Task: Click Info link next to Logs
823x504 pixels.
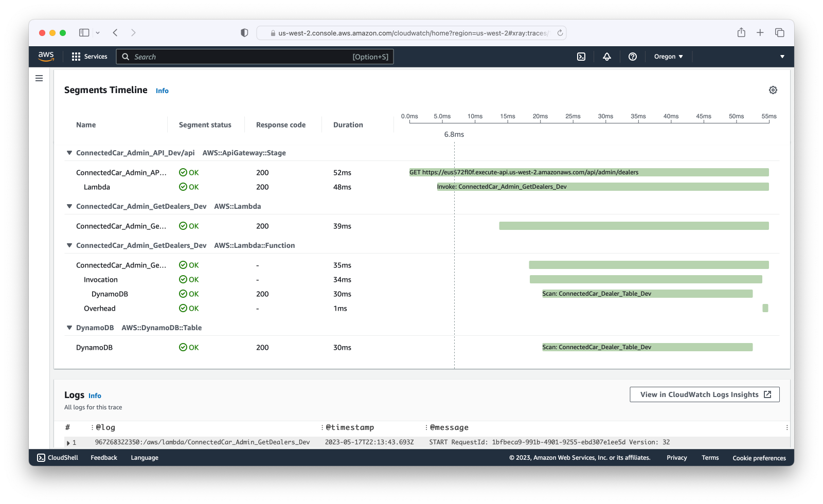Action: tap(95, 395)
